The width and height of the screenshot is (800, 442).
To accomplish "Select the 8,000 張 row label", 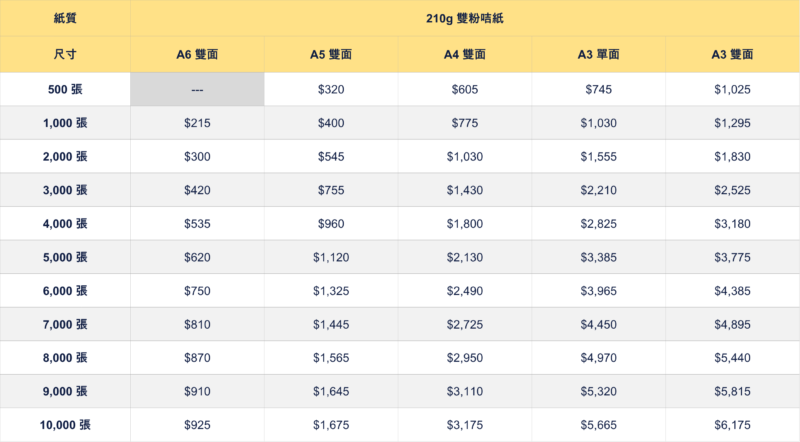I will pyautogui.click(x=65, y=358).
